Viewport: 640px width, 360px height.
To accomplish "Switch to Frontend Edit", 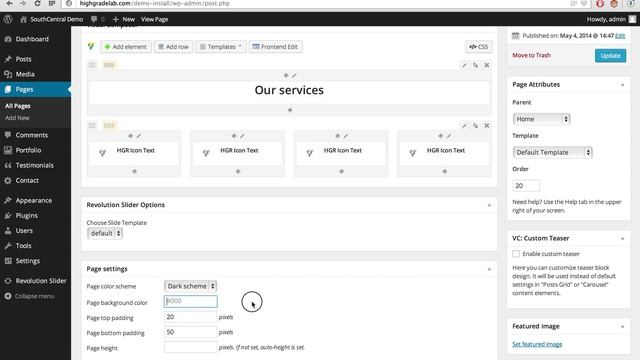I will coord(275,47).
